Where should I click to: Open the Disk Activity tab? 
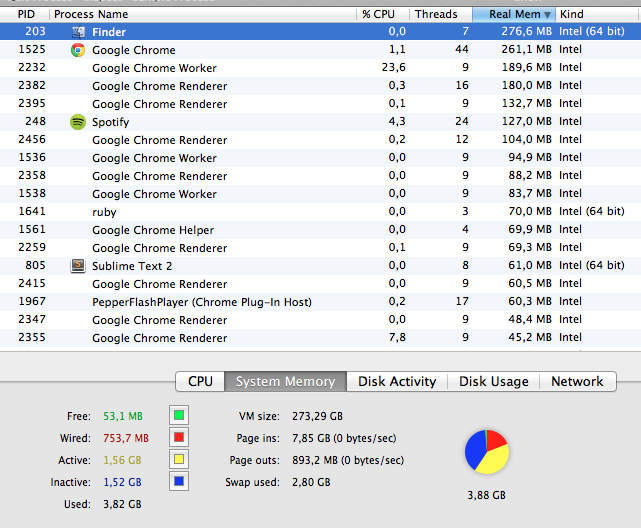(x=397, y=381)
